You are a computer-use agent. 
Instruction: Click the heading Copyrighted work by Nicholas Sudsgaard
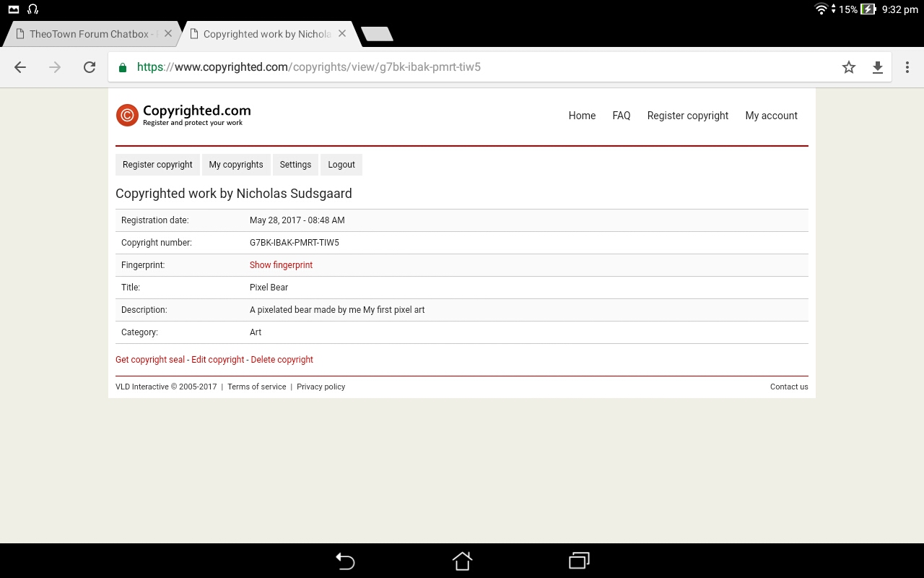click(234, 194)
